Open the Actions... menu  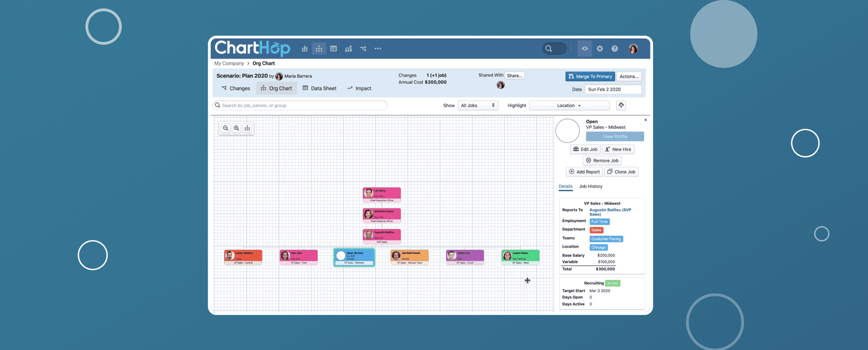pyautogui.click(x=628, y=76)
